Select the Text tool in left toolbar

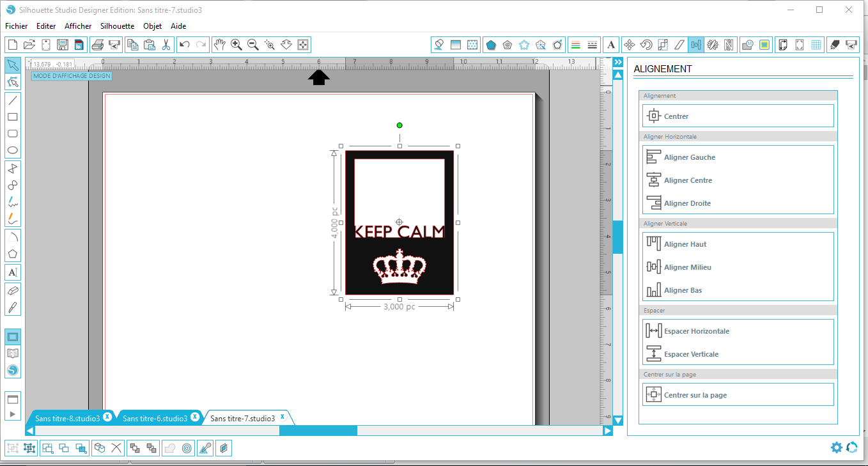[12, 272]
